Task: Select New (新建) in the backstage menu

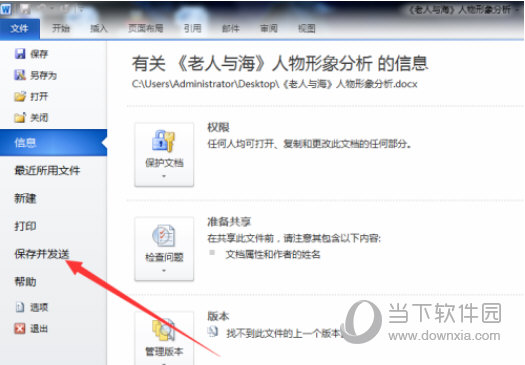Action: pyautogui.click(x=25, y=198)
